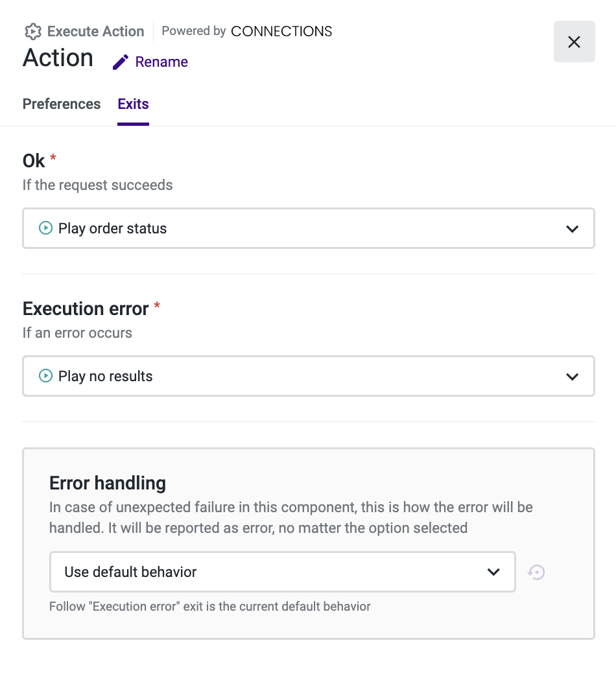Expand the Execution error dropdown chevron

tap(572, 376)
